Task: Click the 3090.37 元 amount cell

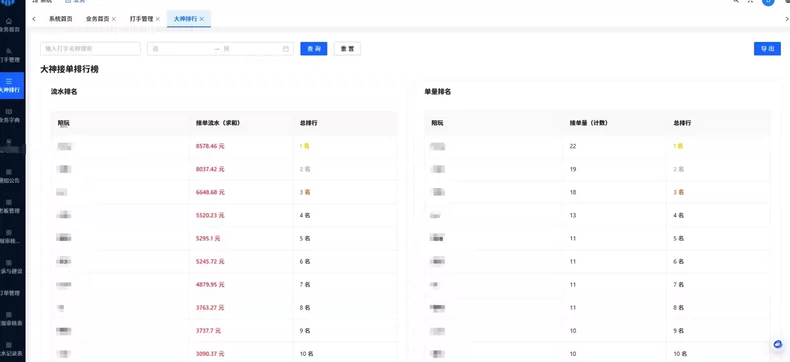Action: coord(210,354)
